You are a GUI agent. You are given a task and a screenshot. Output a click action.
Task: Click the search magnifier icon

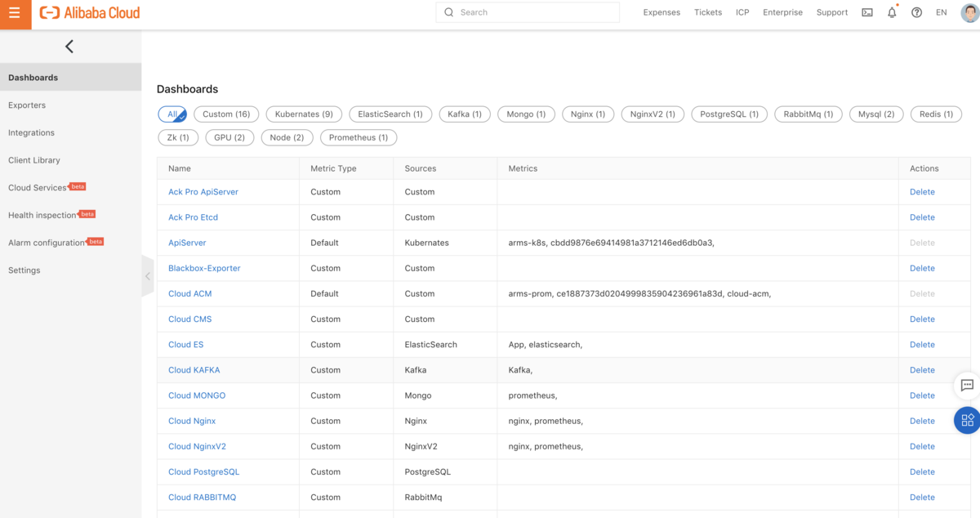pyautogui.click(x=448, y=12)
